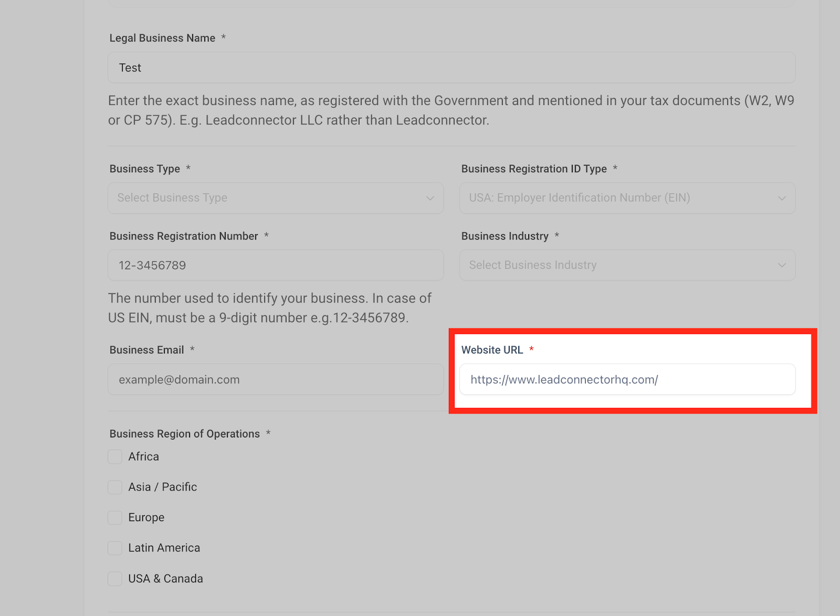
Task: Click the 'Website URL' label text
Action: pyautogui.click(x=492, y=350)
